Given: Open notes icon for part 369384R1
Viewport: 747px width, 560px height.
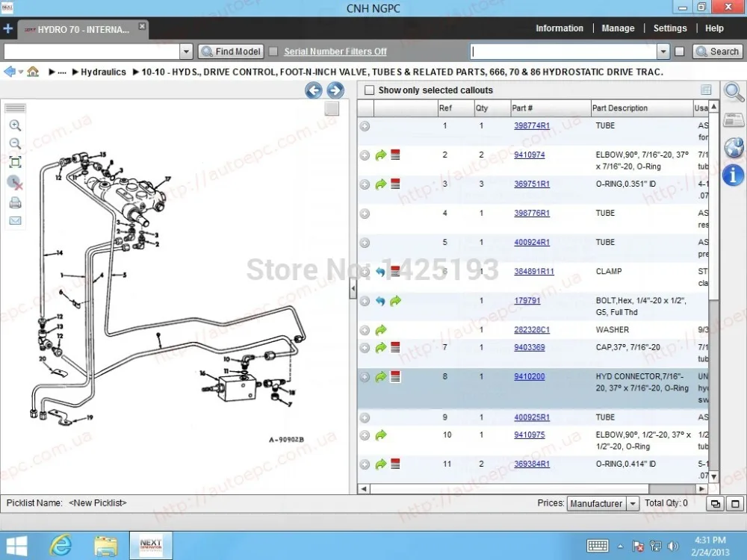Looking at the screenshot, I should [x=395, y=464].
